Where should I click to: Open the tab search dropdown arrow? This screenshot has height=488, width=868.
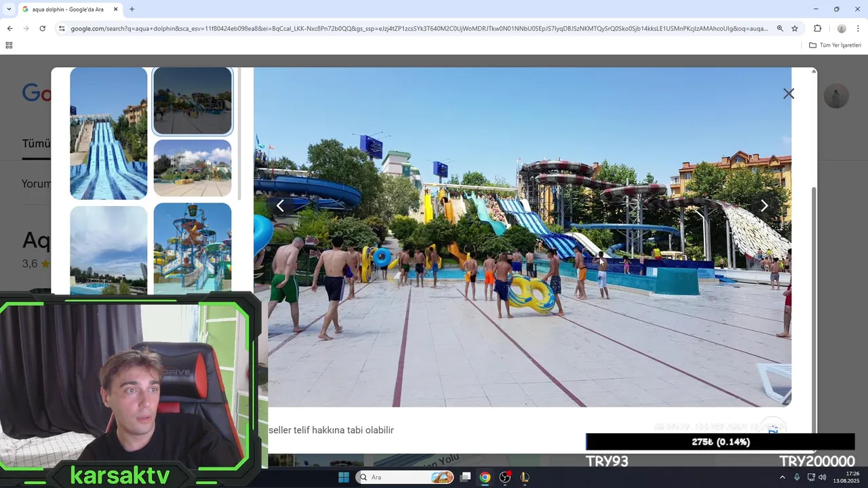coord(8,9)
